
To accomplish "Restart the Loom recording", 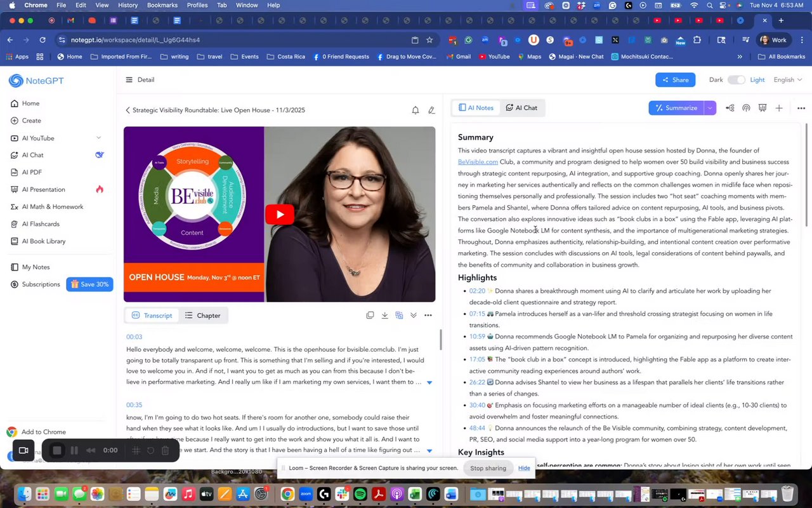I will point(150,450).
